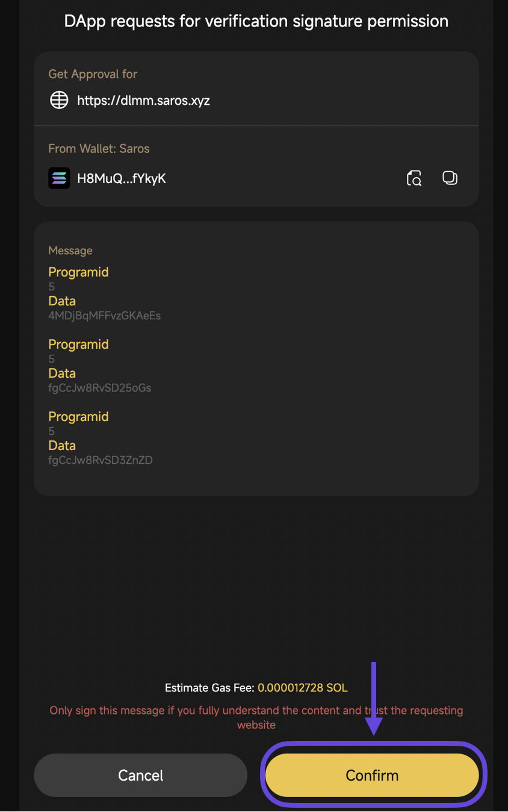Click the Data label above fgCcJw8RvSD25oGs

pos(62,373)
